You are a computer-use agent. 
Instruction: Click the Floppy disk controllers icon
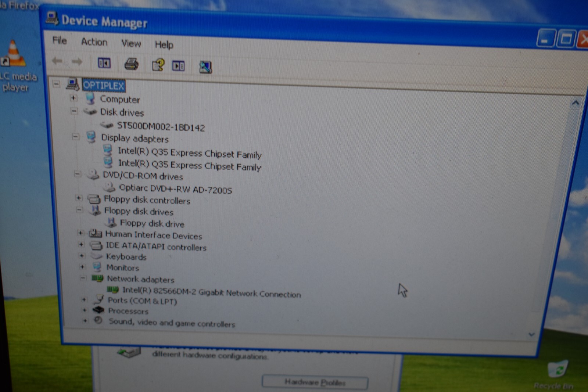(94, 199)
